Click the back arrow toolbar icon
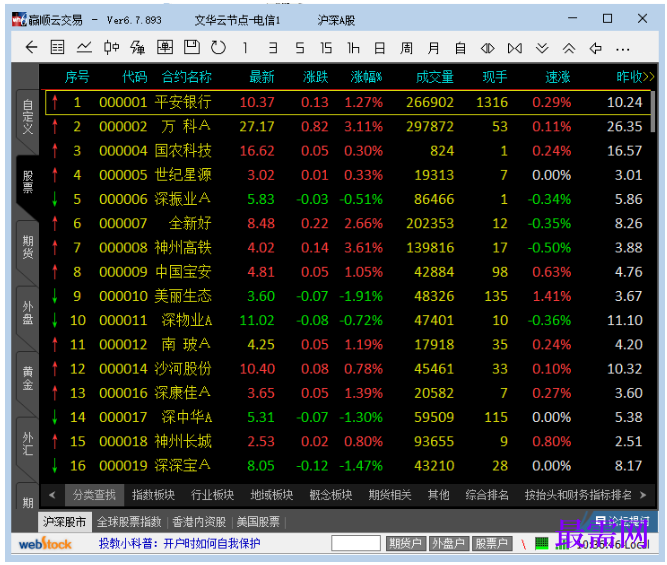Viewport: 667px width, 565px height. click(x=31, y=48)
